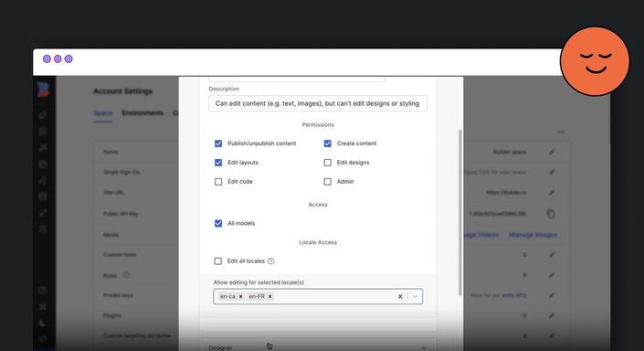This screenshot has height=351, width=644.
Task: Remove the en-ca locale tag
Action: click(240, 296)
